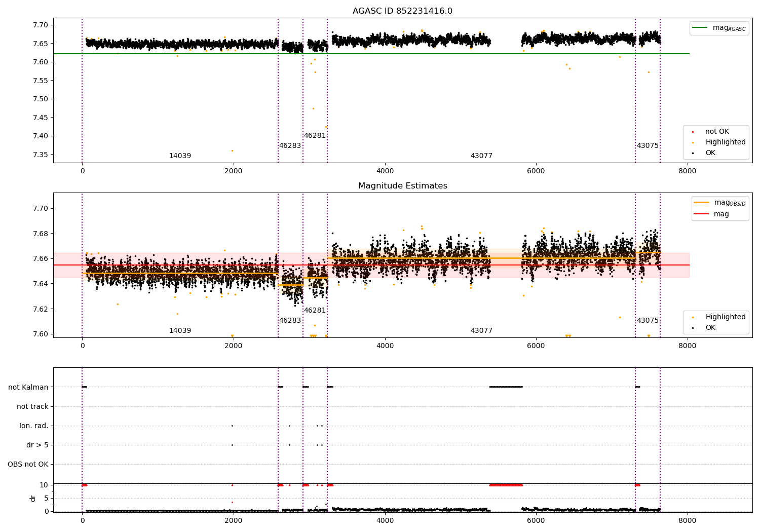The height and width of the screenshot is (532, 760).
Task: Click obsid label 46281 in middle plot
Action: coord(315,311)
